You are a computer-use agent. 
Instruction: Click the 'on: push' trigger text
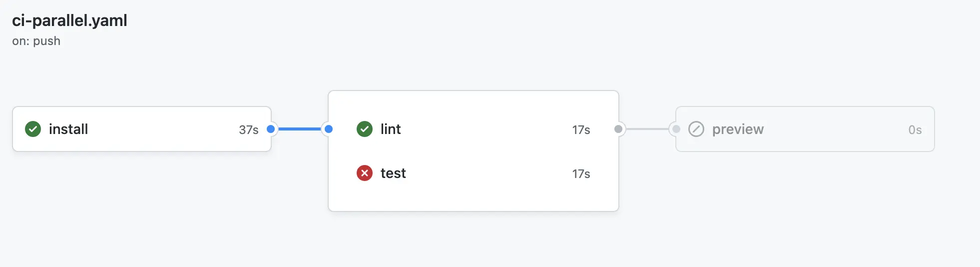click(x=36, y=41)
